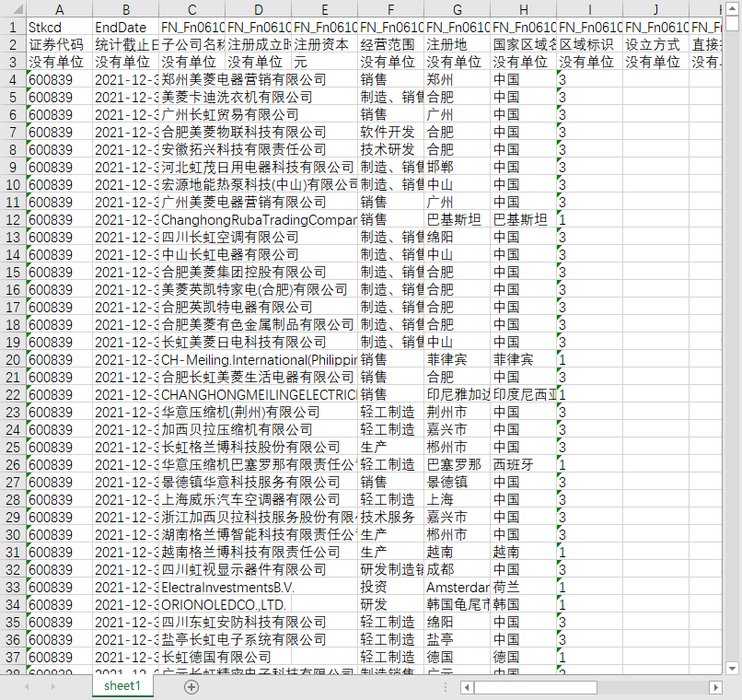Click the 越南格兰博科技有限责任公司 cell

click(250, 553)
